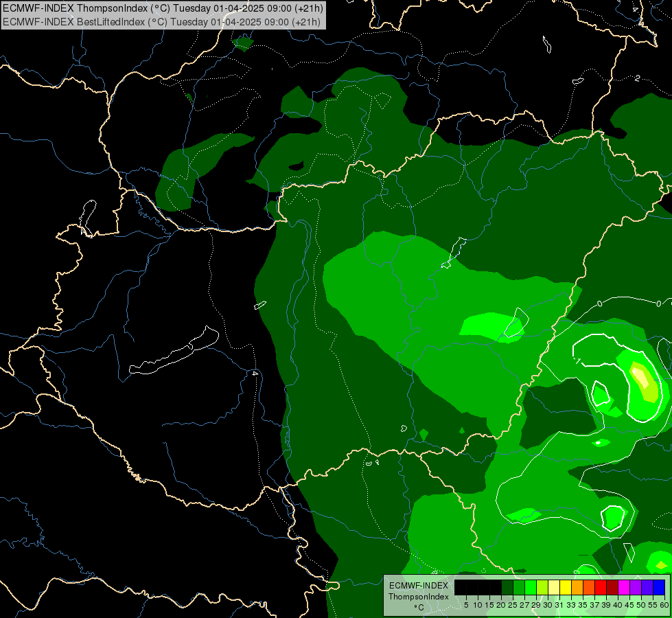This screenshot has width=672, height=618.
Task: Click legend tick value 37
Action: pyautogui.click(x=594, y=605)
